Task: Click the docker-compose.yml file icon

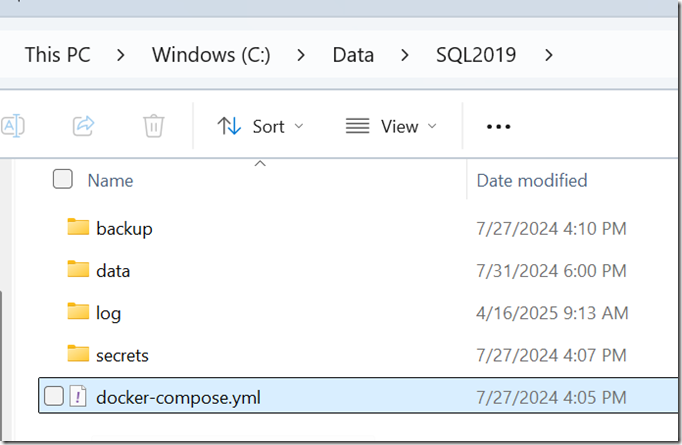Action: 78,396
